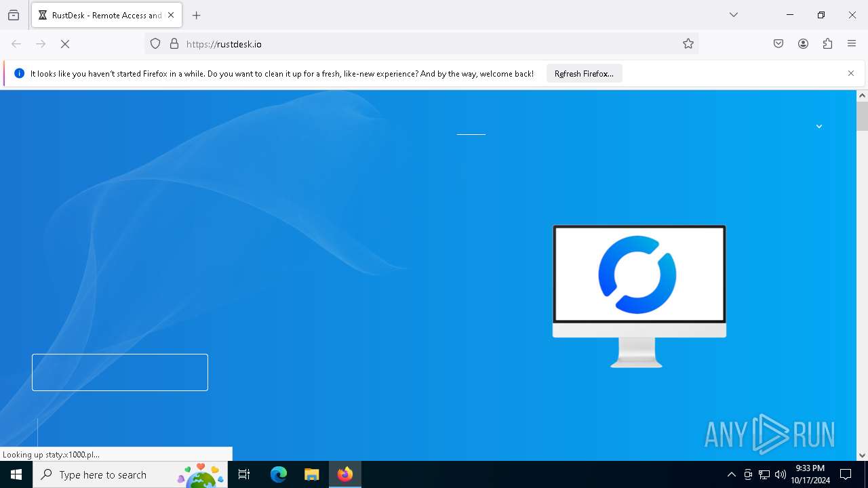Open Save to Pocket icon

(778, 43)
